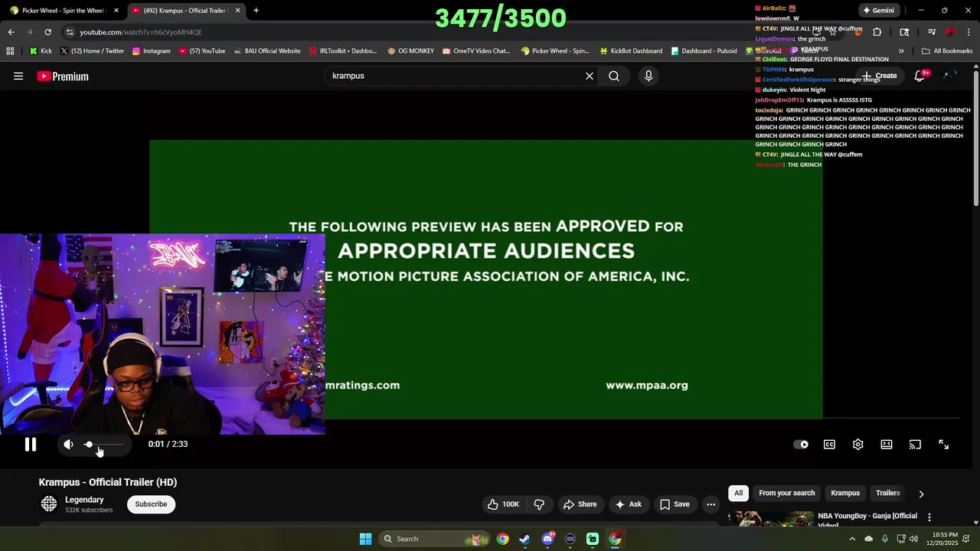Start voice search with the microphone

point(648,76)
